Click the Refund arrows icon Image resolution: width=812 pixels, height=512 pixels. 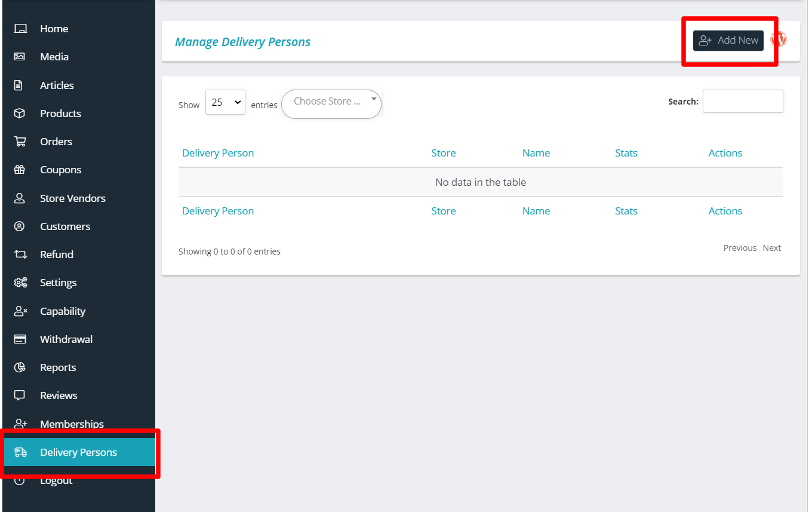(x=21, y=255)
